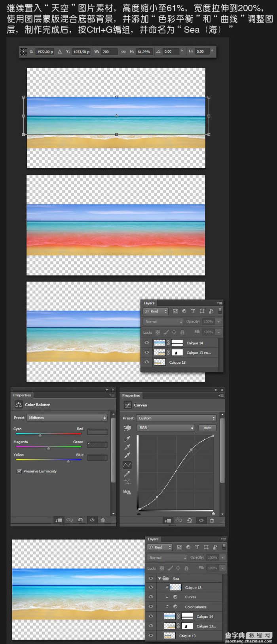Open the upper Layers panel flyout menu
The width and height of the screenshot is (277, 644).
pyautogui.click(x=220, y=303)
